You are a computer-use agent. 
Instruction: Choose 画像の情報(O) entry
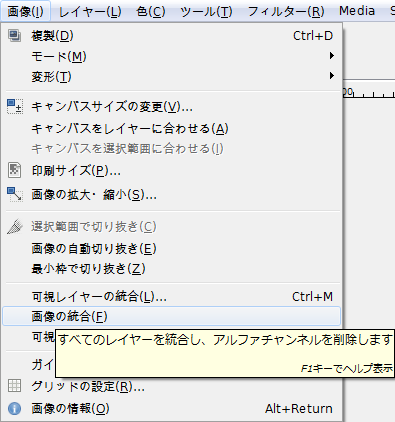[171, 408]
